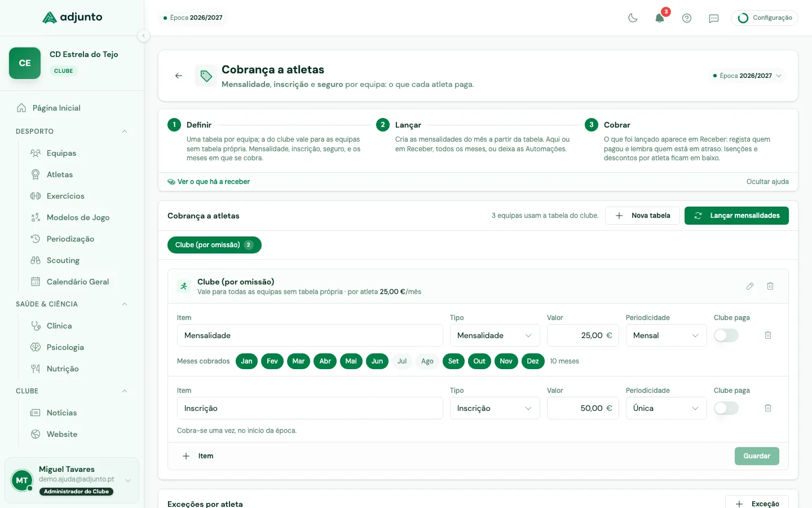Open Tipo dropdown showing Inscrição

(495, 408)
